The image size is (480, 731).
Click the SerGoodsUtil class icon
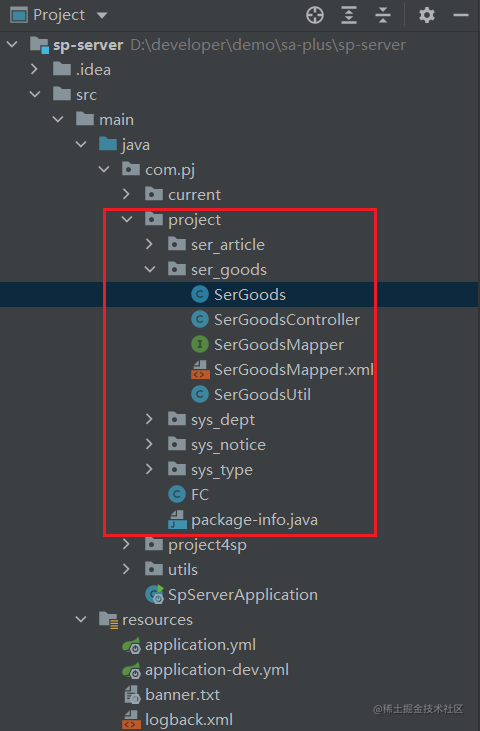tap(200, 394)
